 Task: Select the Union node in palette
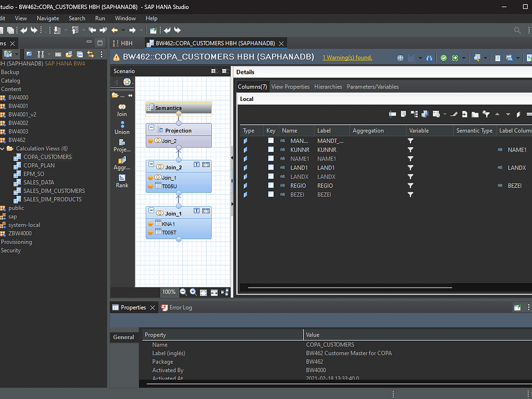[122, 127]
